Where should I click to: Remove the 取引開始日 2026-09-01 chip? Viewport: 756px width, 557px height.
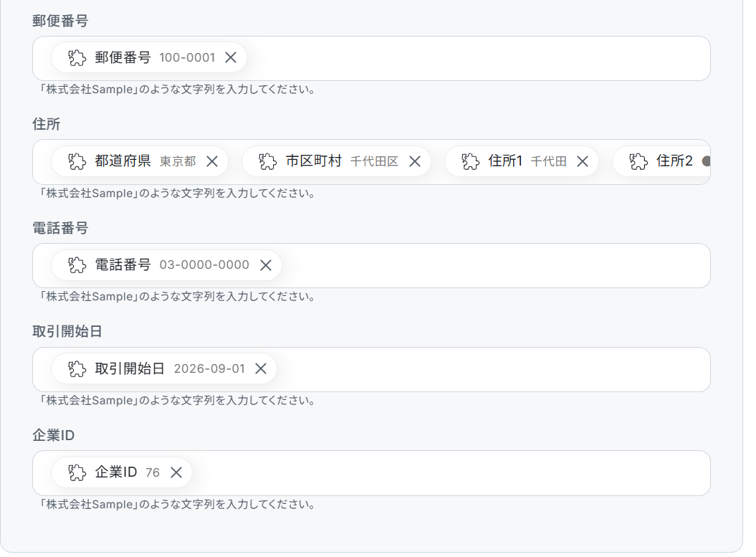pyautogui.click(x=261, y=369)
